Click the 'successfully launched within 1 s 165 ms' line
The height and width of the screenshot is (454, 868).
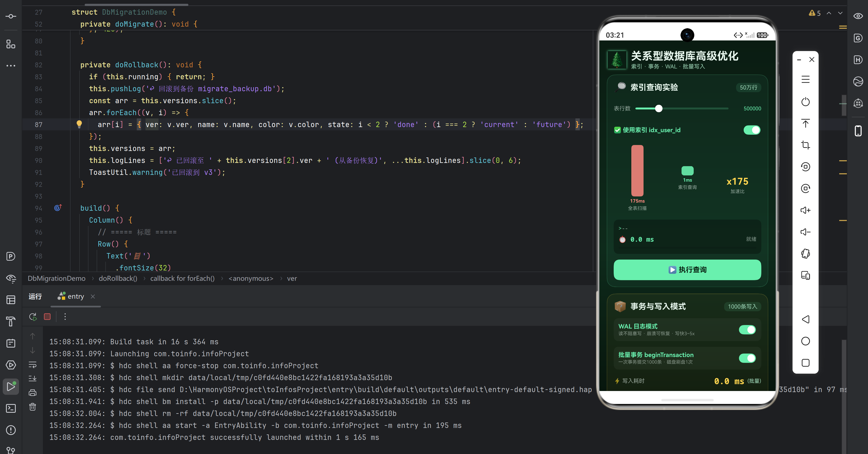click(x=214, y=437)
